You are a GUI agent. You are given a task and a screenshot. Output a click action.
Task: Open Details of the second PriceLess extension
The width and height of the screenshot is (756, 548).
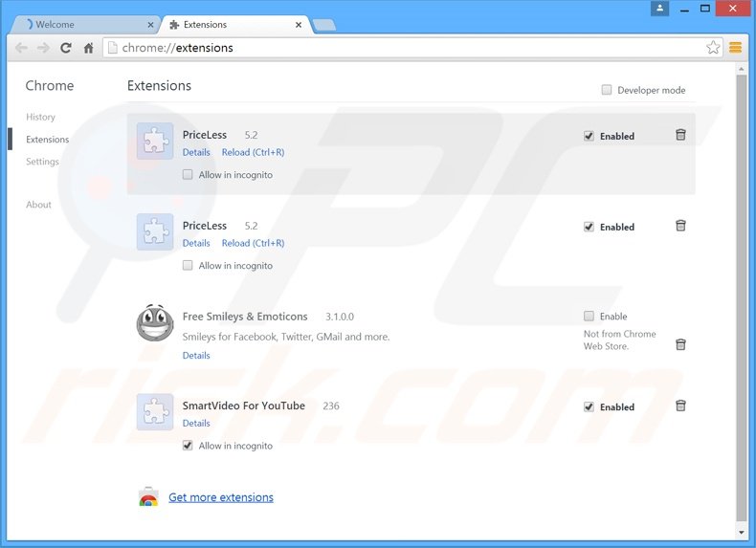[196, 243]
